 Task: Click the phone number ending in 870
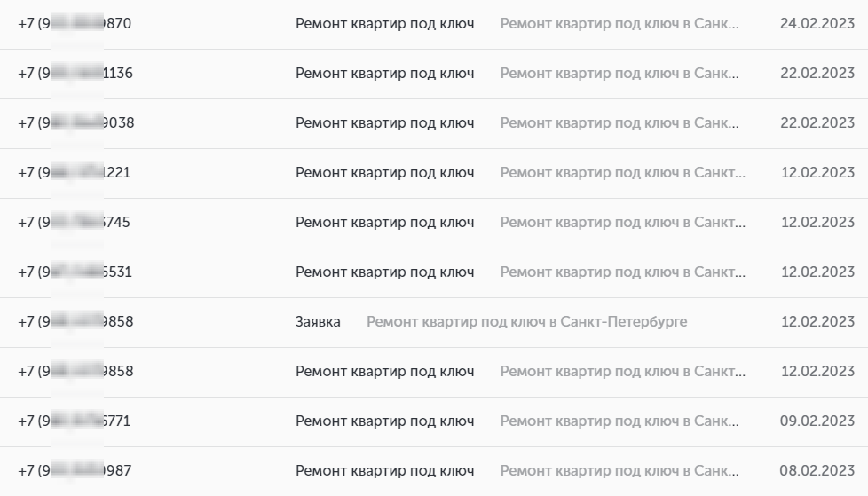coord(75,24)
